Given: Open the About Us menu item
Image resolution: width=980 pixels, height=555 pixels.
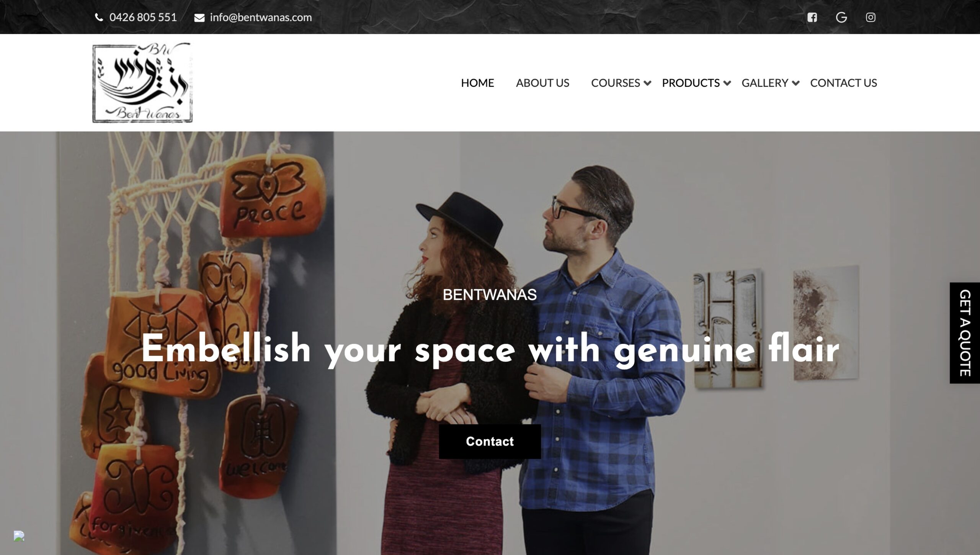Looking at the screenshot, I should pos(542,83).
